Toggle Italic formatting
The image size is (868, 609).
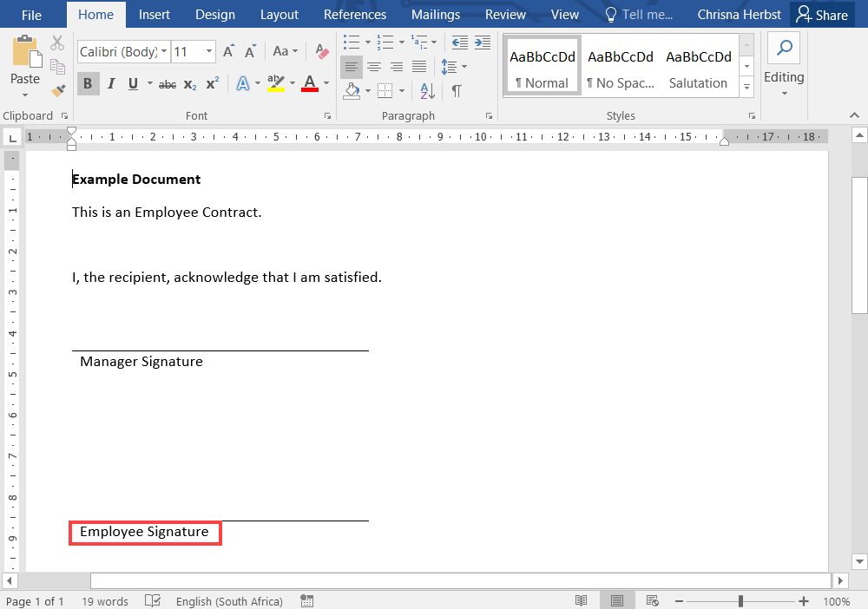tap(110, 84)
